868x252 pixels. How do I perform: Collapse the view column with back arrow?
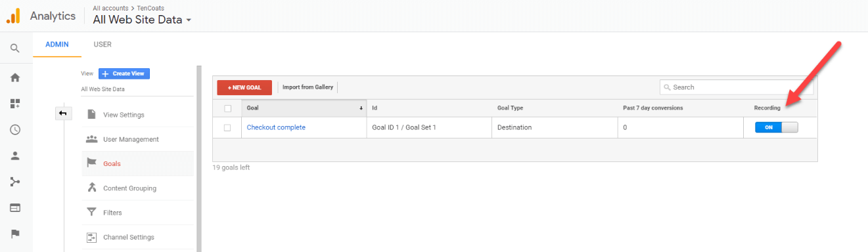[x=63, y=114]
